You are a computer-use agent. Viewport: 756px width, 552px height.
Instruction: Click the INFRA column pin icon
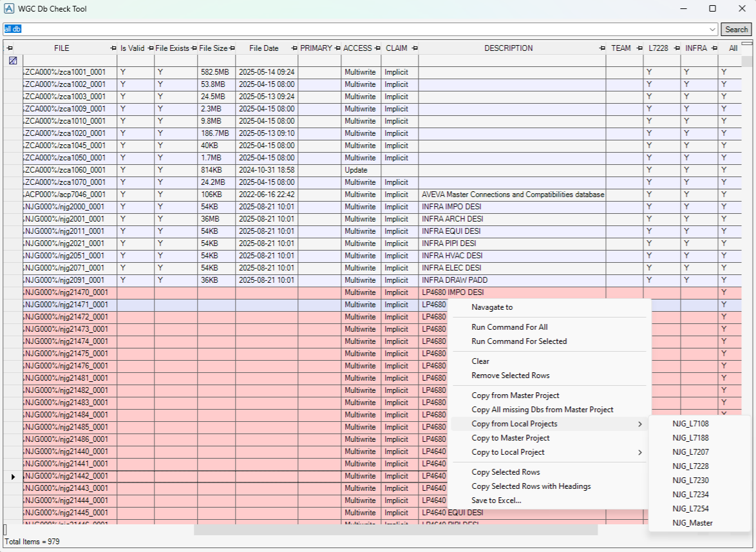tap(714, 48)
